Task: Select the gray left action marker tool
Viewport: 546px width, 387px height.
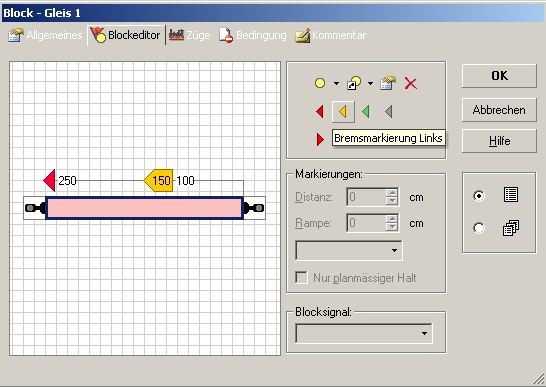Action: pyautogui.click(x=389, y=112)
